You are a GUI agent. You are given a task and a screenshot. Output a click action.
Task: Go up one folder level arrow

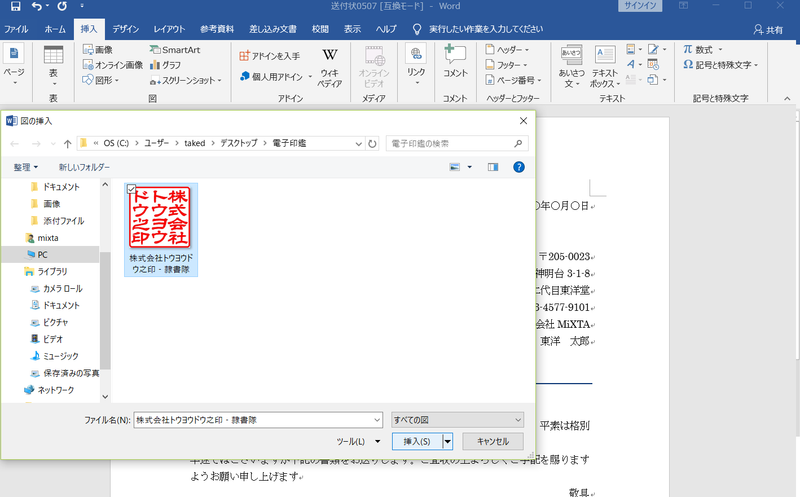(x=67, y=144)
